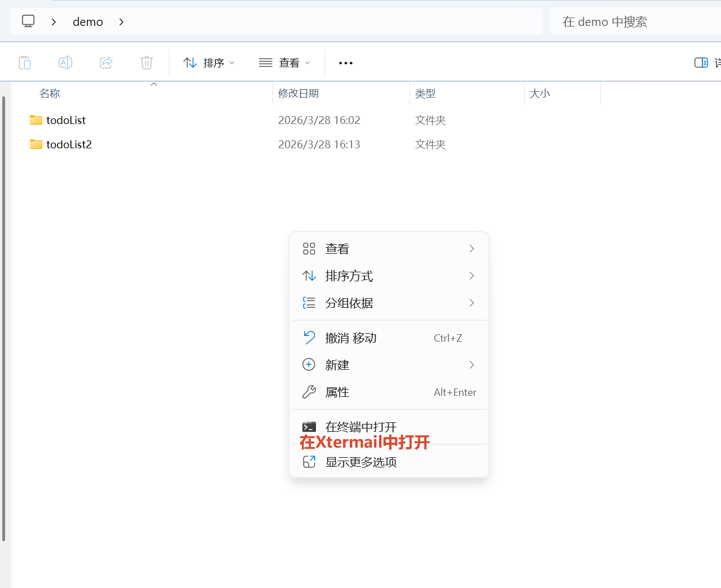Click the 新建 plus icon
The width and height of the screenshot is (721, 588).
point(309,365)
